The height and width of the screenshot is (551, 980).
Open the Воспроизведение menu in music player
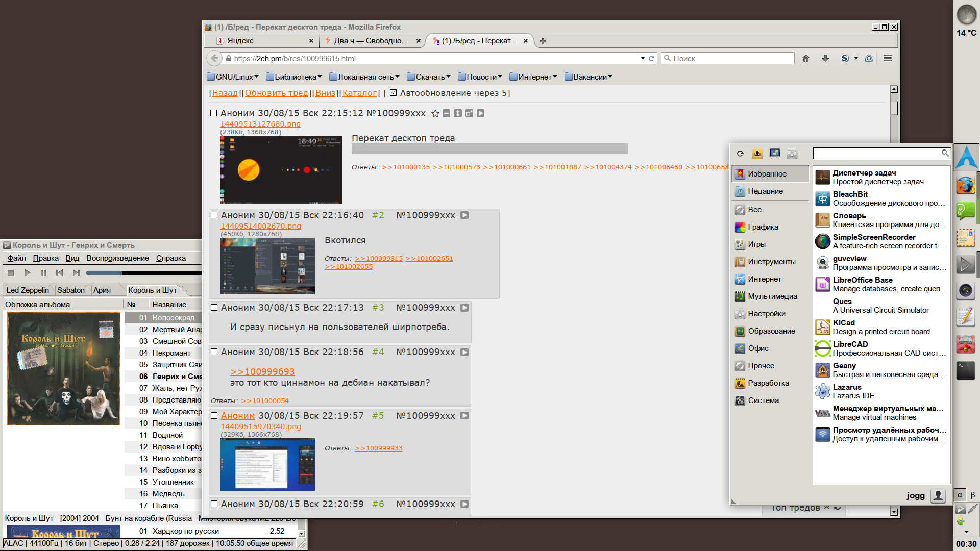point(117,258)
